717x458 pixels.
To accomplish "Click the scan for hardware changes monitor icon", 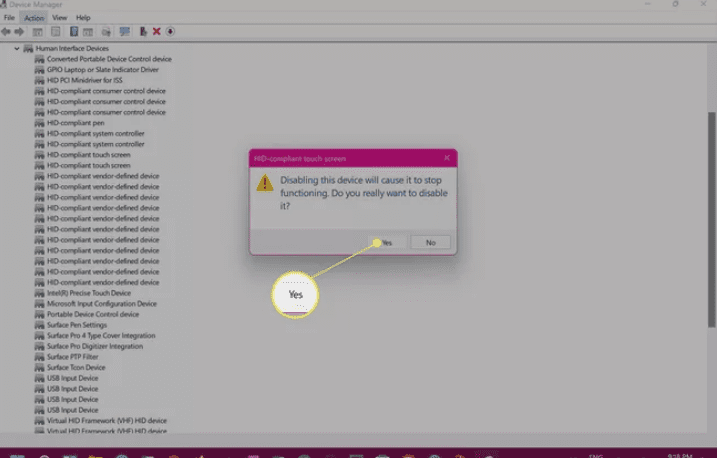I will tap(125, 31).
